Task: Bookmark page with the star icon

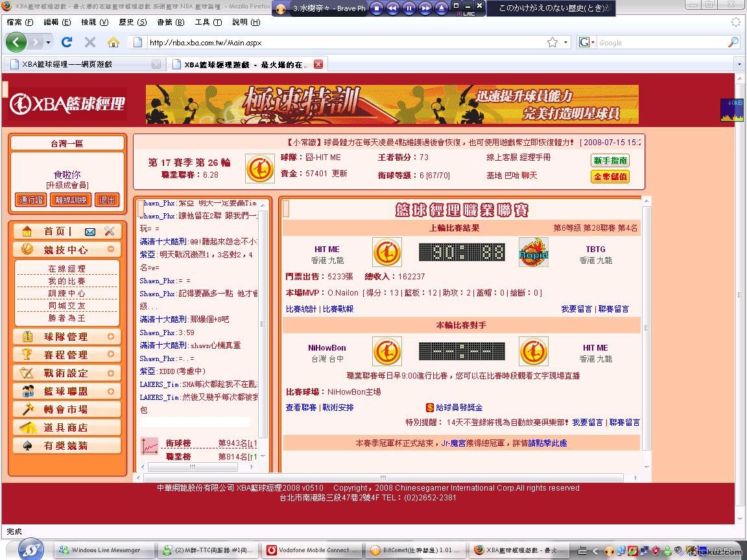Action: (x=552, y=42)
